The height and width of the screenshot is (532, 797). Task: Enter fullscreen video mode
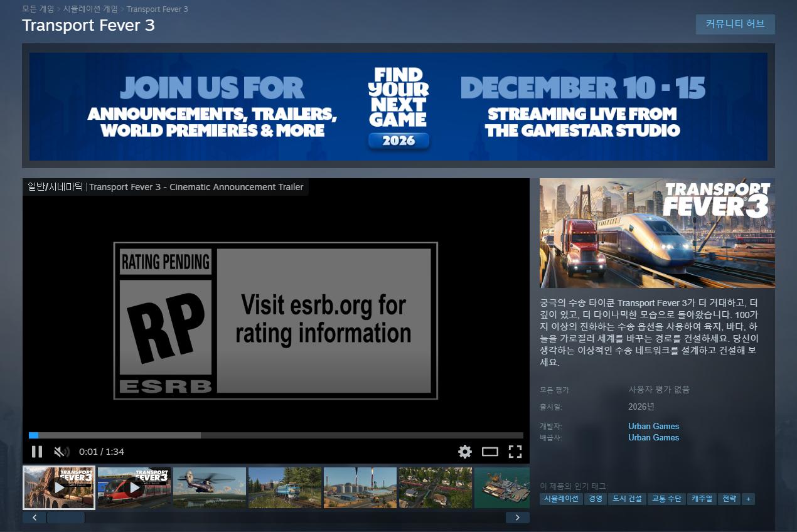point(515,452)
